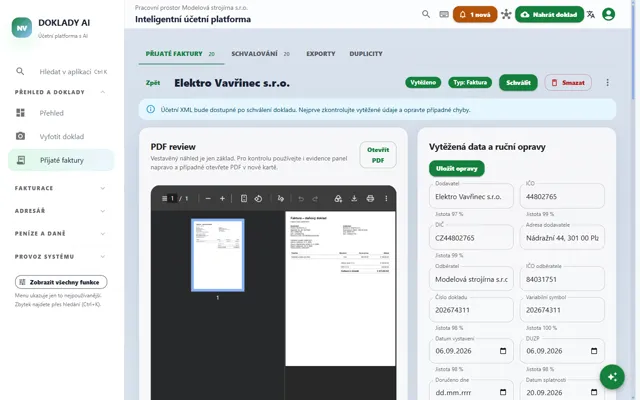Click the PDF draw annotation icon
Viewport: 640px width, 400px height.
(280, 198)
